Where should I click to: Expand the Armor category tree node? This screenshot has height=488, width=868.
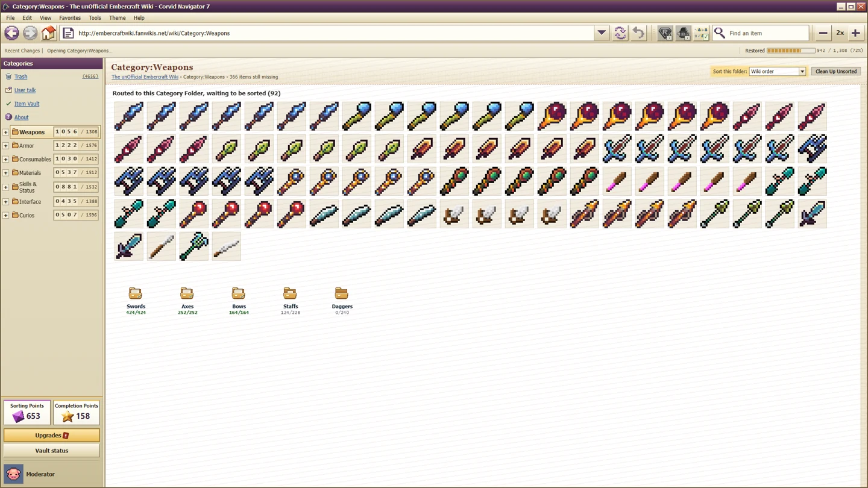6,146
